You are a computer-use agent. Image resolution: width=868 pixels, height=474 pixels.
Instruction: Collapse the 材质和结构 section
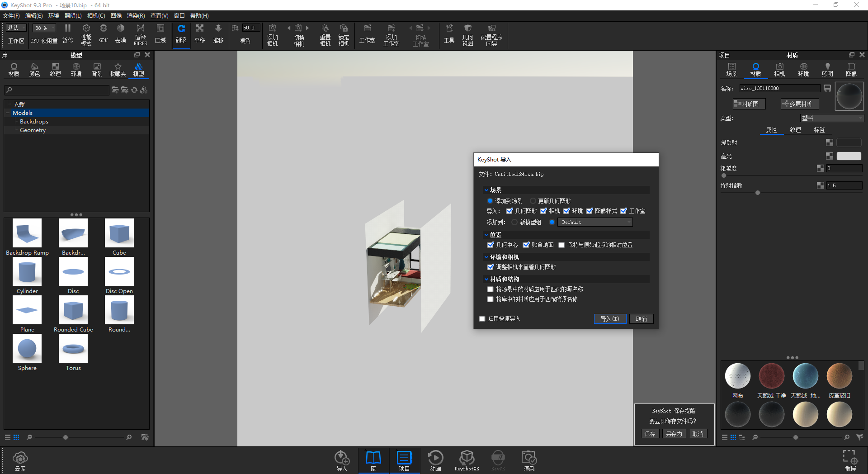(x=486, y=279)
